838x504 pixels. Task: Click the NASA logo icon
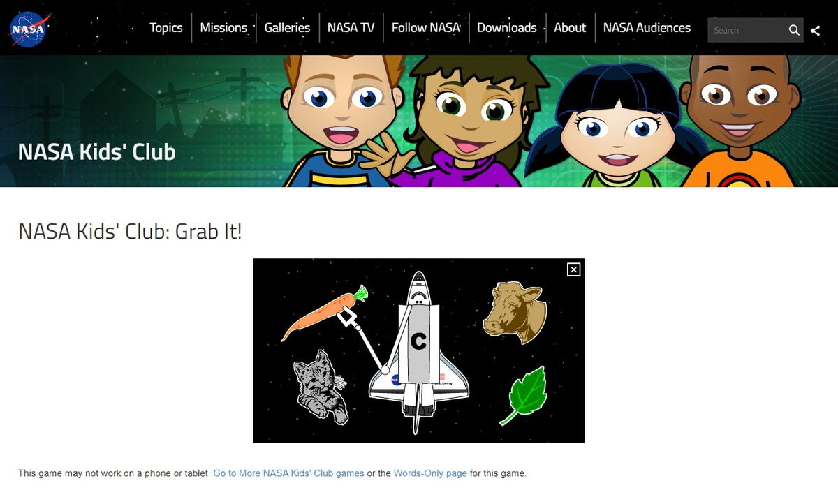tap(29, 29)
